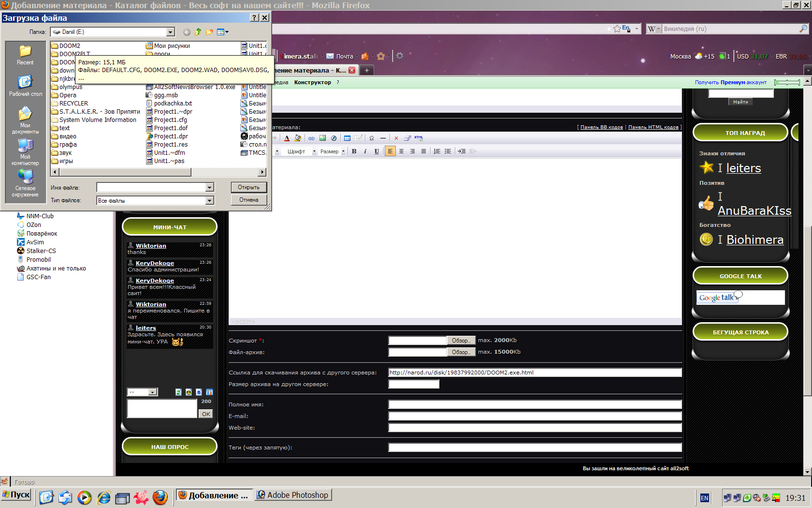The height and width of the screenshot is (508, 812).
Task: Open mini-chat settings icon
Action: pyautogui.click(x=209, y=392)
